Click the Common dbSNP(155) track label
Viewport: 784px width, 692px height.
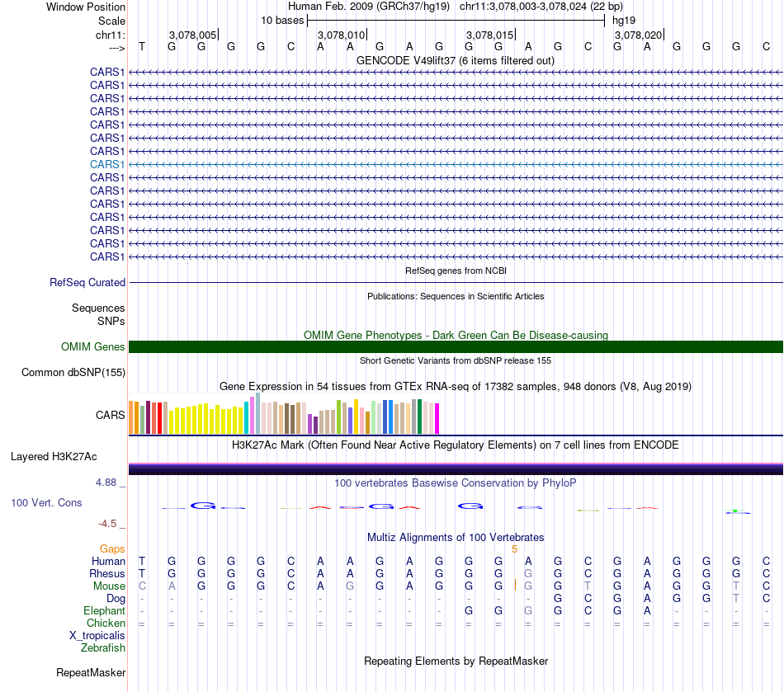click(x=73, y=372)
